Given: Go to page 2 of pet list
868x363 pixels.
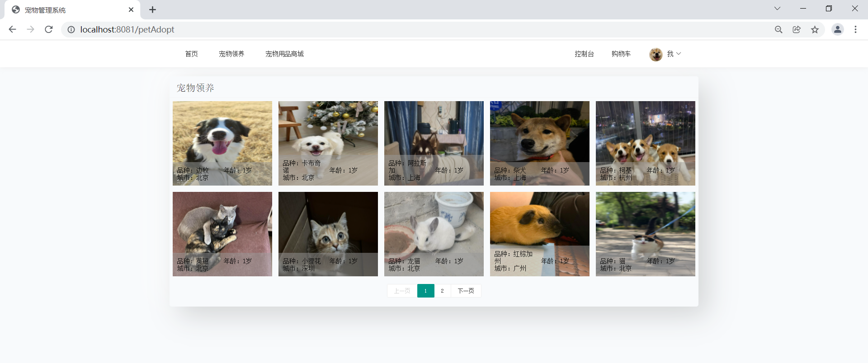Looking at the screenshot, I should click(442, 291).
